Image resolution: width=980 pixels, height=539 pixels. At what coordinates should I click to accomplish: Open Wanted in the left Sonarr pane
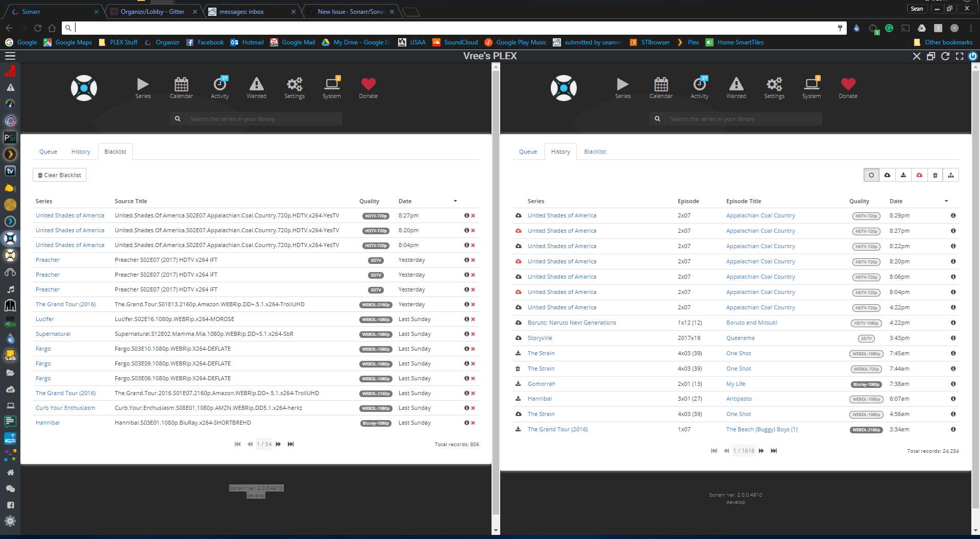(x=256, y=87)
